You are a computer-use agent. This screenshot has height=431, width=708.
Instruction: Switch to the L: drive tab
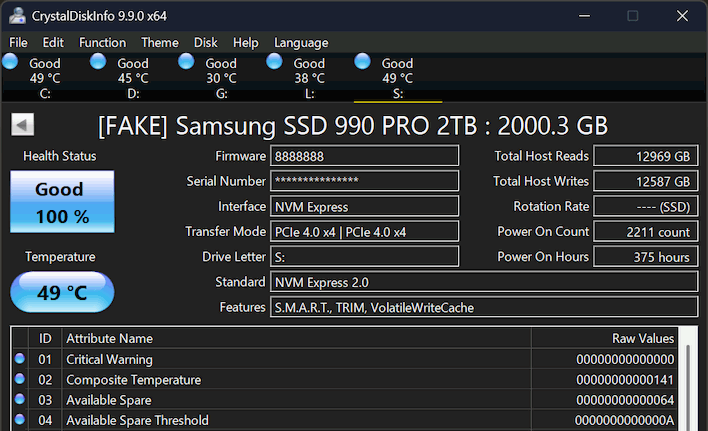309,78
